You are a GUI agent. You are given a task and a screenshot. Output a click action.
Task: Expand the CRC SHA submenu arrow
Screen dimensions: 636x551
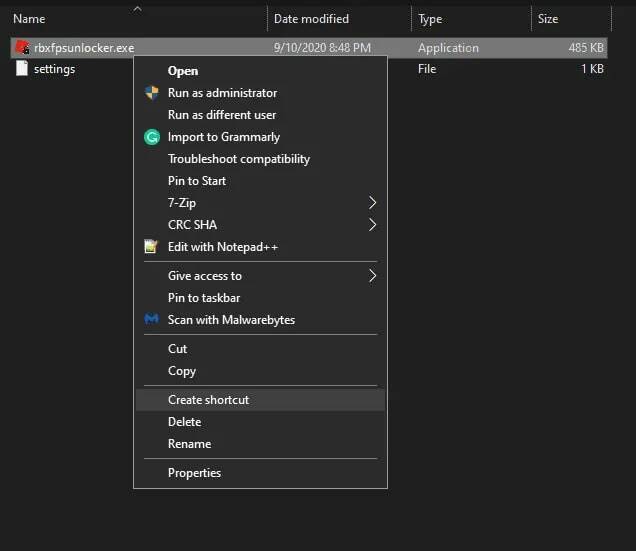tap(372, 225)
